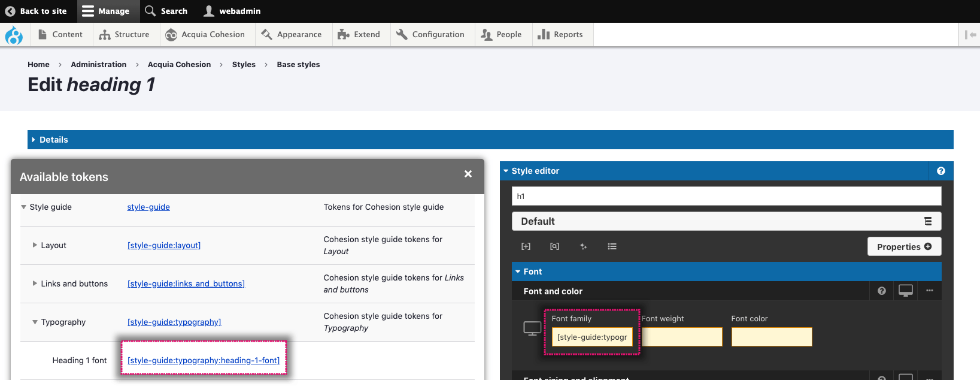Click the bracketed magnifier icon in Style editor

click(554, 246)
